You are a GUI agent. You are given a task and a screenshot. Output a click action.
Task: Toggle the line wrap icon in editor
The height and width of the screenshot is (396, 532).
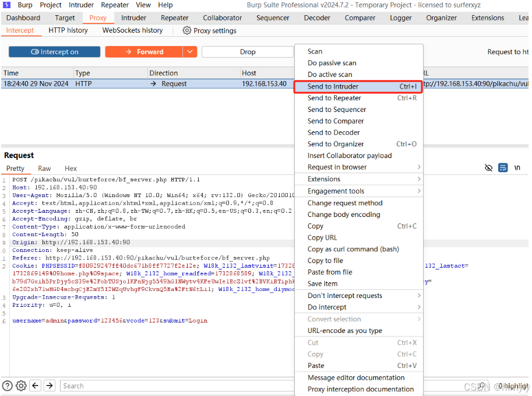503,168
